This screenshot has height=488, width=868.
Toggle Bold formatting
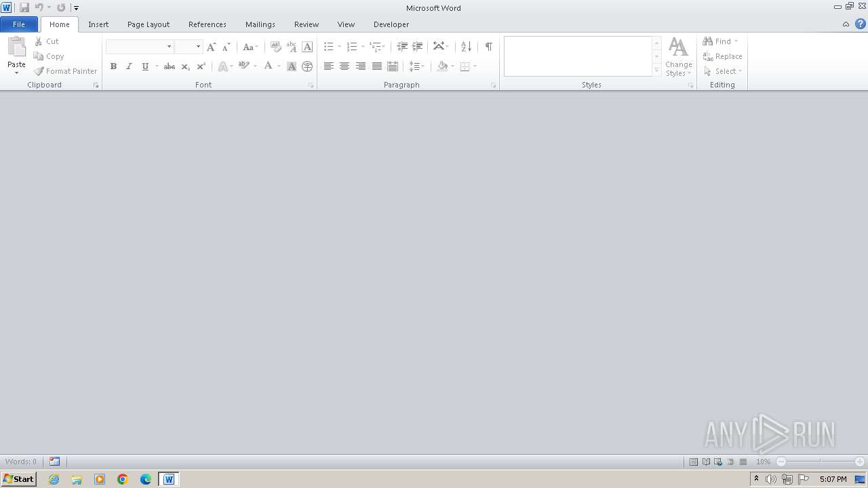click(113, 66)
